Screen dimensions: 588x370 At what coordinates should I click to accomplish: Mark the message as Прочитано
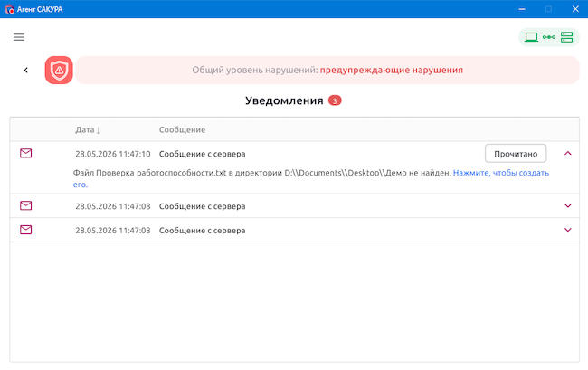coord(516,153)
